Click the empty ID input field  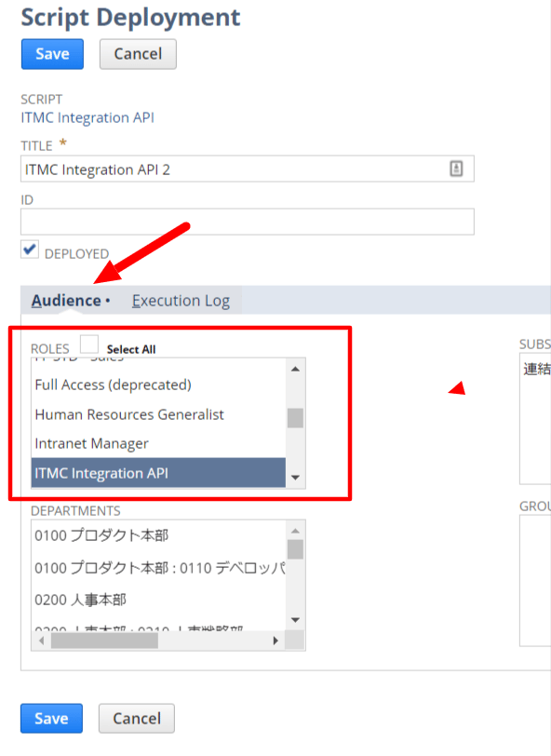point(248,222)
